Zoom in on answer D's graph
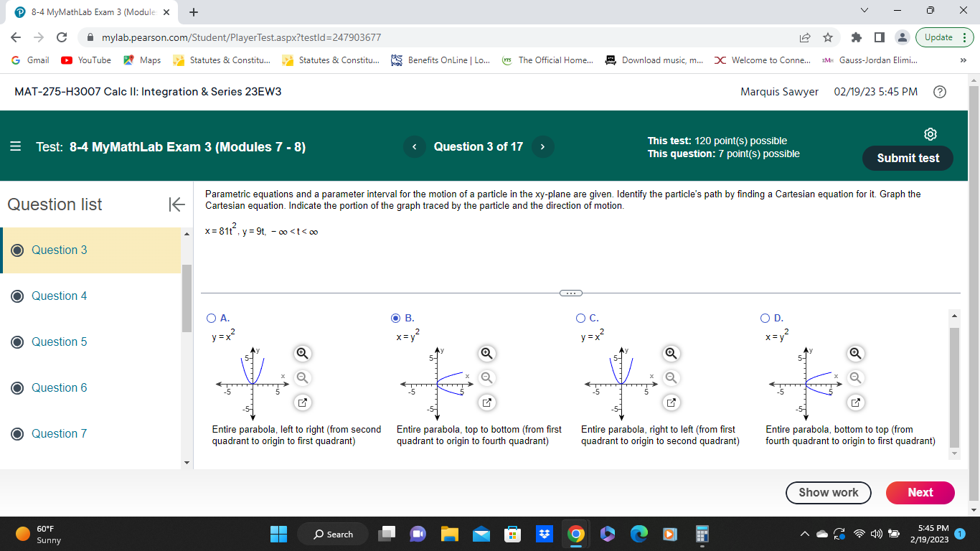The height and width of the screenshot is (551, 980). (x=855, y=353)
